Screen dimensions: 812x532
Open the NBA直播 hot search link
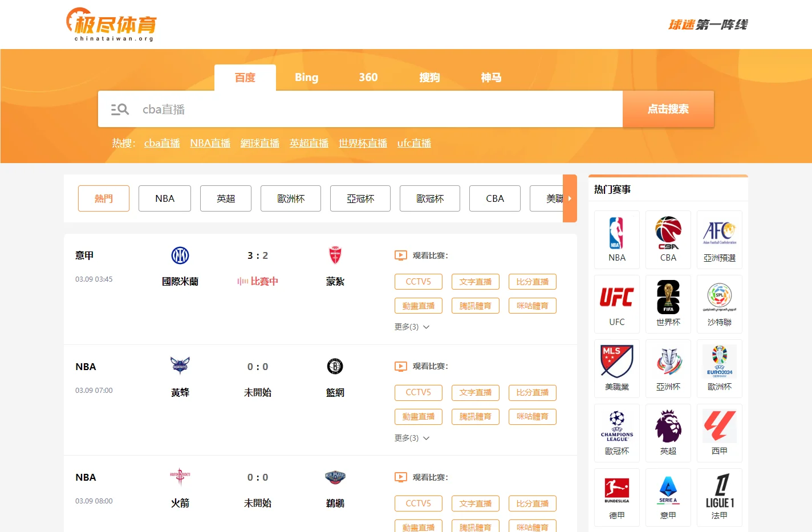[x=210, y=143]
